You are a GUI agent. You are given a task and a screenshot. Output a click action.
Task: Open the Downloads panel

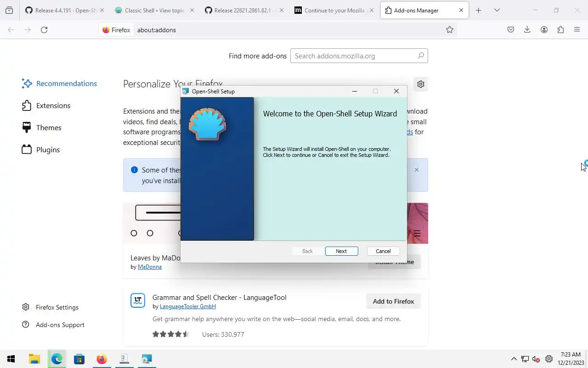527,30
